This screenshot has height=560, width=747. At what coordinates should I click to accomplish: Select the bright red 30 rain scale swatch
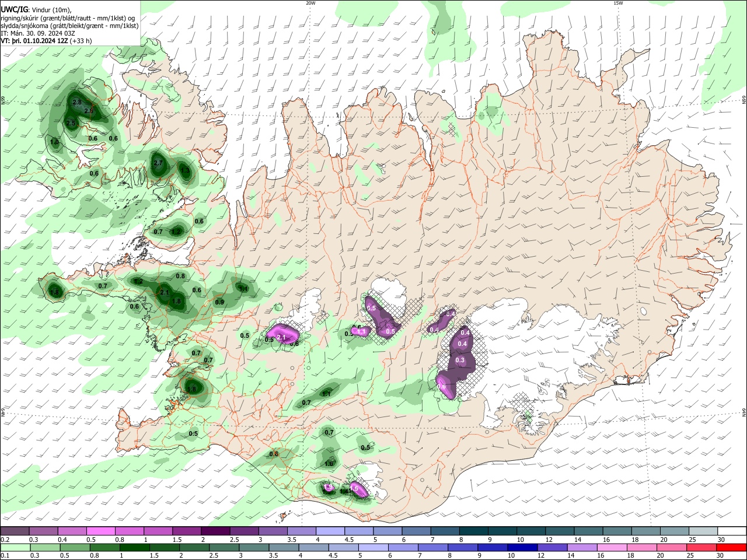731,547
